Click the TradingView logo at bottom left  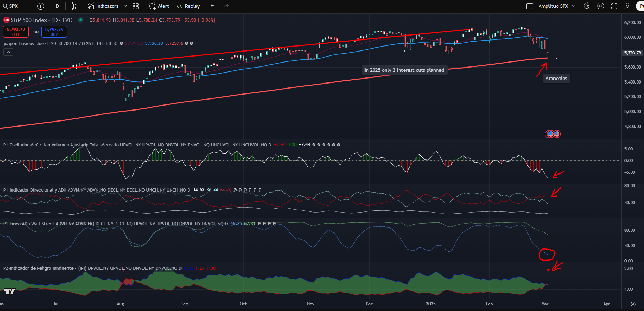click(10, 291)
